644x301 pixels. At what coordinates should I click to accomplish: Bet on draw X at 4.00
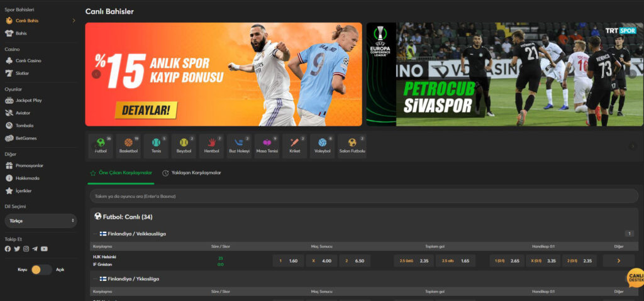[321, 261]
